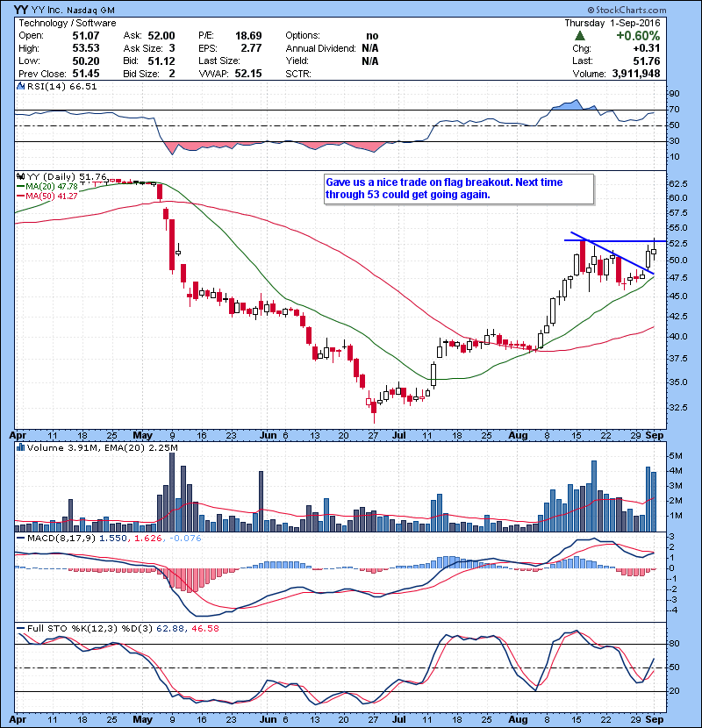
Task: Click the 20 label on stochastic axis
Action: tap(674, 691)
